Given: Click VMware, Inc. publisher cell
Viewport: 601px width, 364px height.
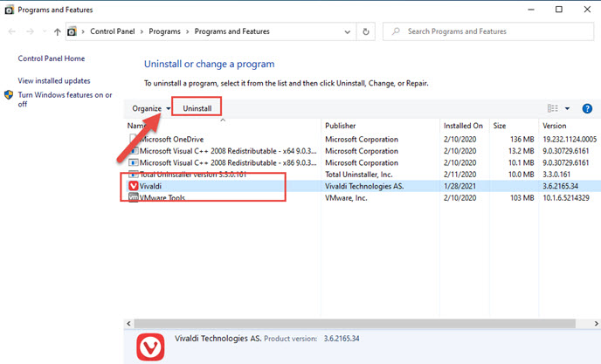Looking at the screenshot, I should pos(346,198).
